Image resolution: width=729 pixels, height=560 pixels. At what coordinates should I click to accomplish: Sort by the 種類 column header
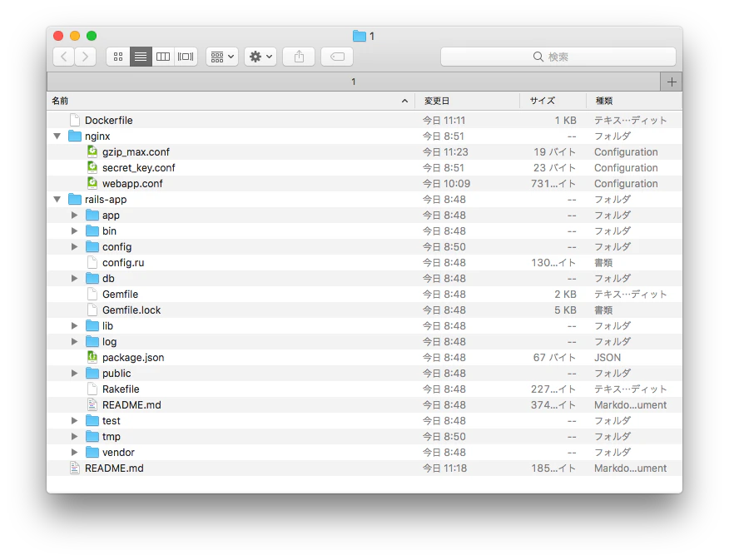[x=634, y=101]
